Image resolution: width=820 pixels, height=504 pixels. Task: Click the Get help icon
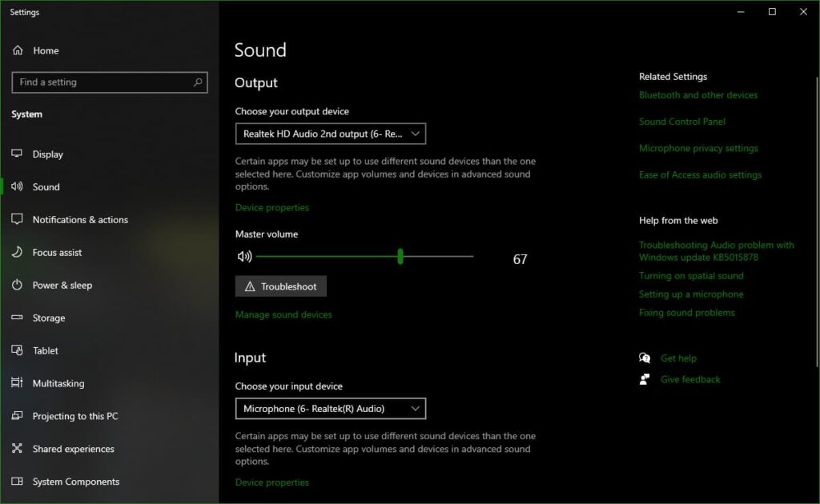point(645,358)
